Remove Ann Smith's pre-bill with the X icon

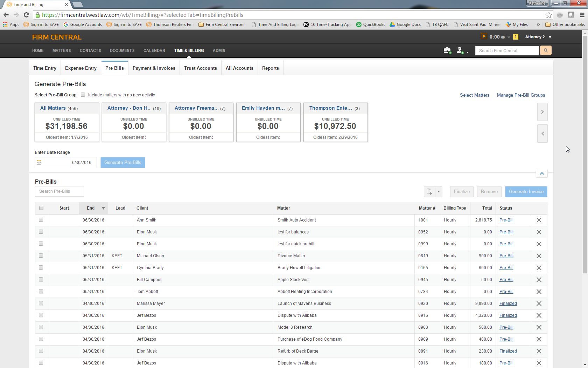click(539, 220)
